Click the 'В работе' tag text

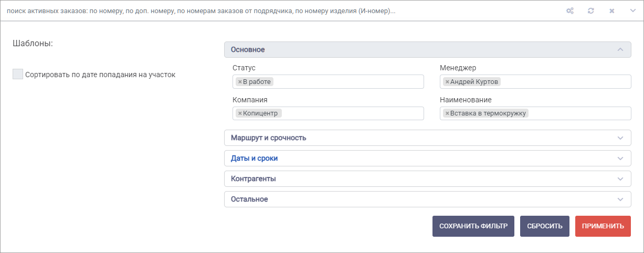tap(258, 82)
